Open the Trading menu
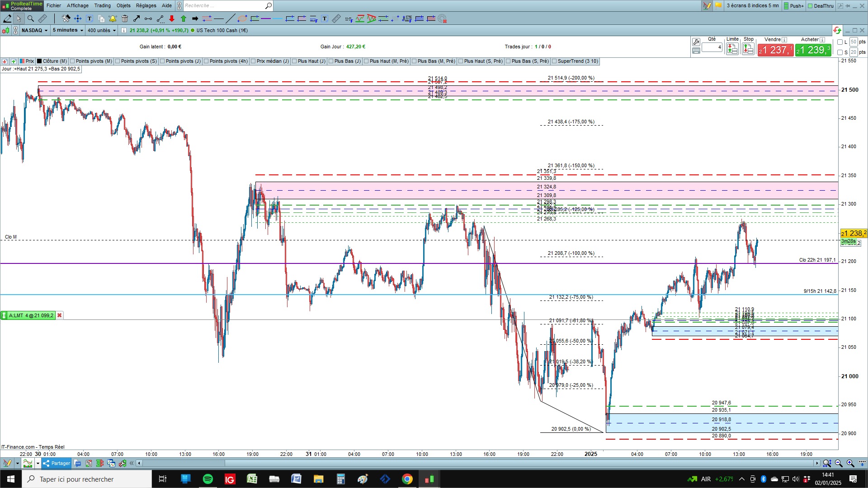 click(x=102, y=5)
